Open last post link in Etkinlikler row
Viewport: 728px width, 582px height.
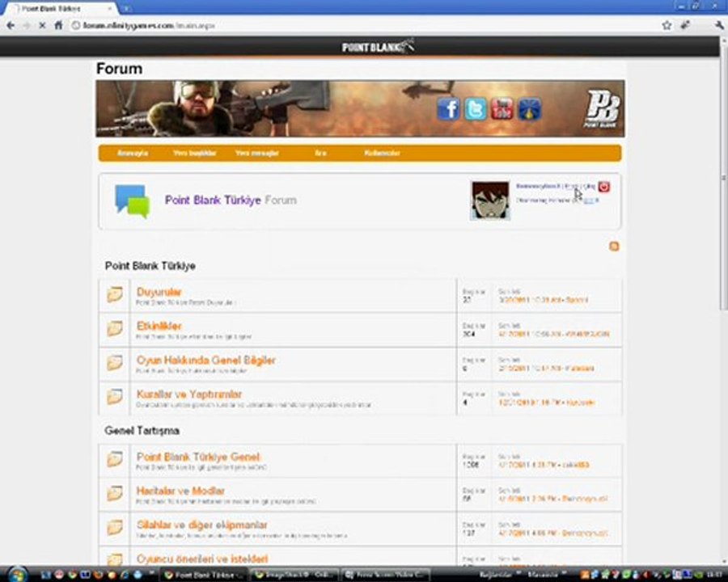pyautogui.click(x=553, y=334)
